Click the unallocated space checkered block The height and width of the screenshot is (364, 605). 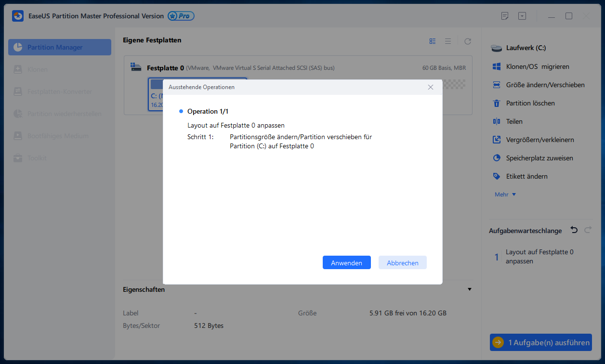tap(454, 84)
